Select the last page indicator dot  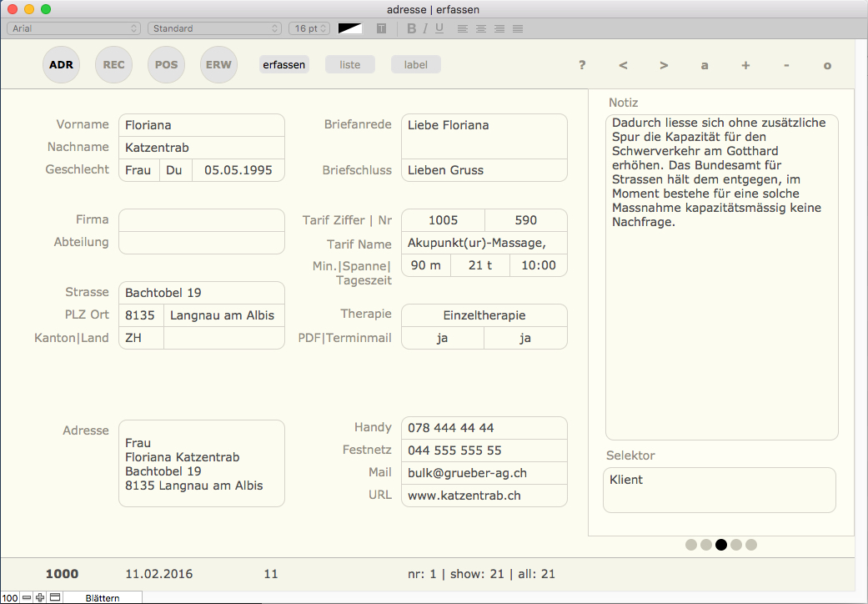point(751,545)
